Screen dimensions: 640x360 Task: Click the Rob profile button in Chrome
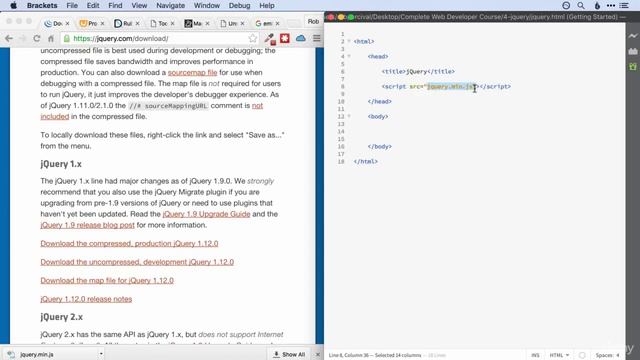point(313,21)
